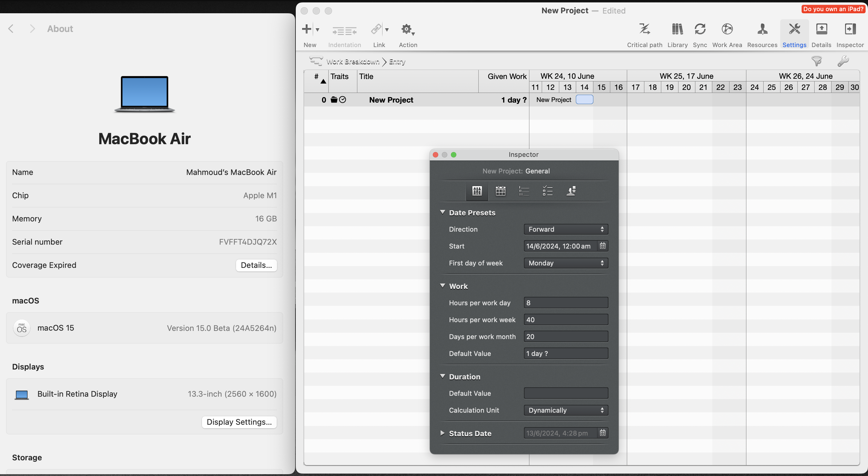The width and height of the screenshot is (868, 476).
Task: Open the Link dropdown arrow
Action: [387, 30]
